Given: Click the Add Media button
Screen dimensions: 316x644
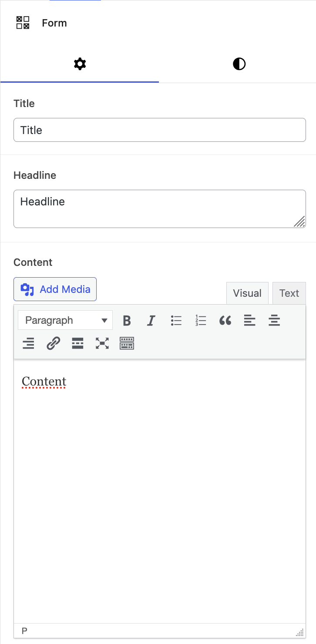Looking at the screenshot, I should [55, 289].
